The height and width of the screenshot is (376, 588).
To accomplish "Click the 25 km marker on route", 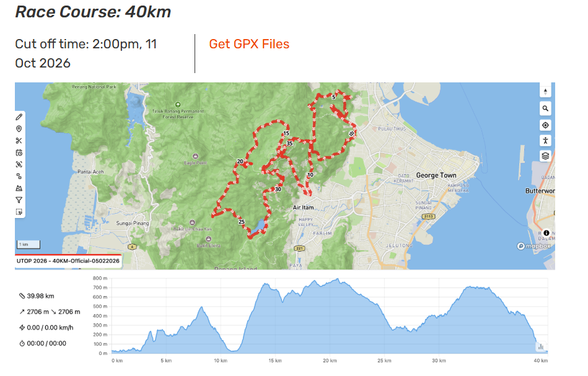I will [x=242, y=222].
